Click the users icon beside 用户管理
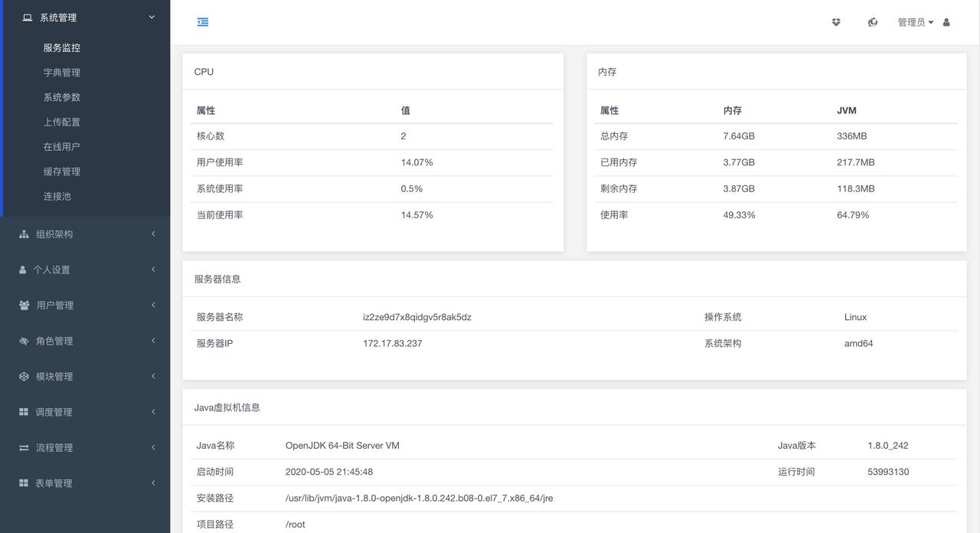This screenshot has width=980, height=533. [x=24, y=305]
